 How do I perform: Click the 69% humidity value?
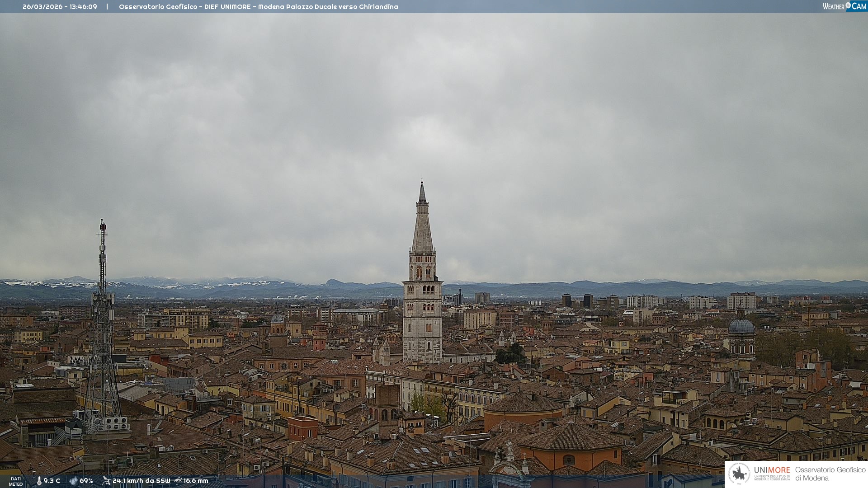(86, 481)
